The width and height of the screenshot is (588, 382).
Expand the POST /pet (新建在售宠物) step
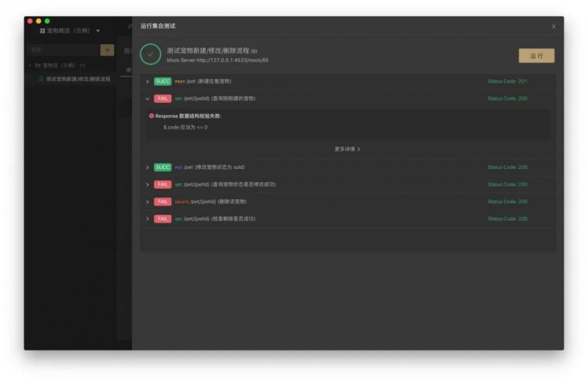pyautogui.click(x=147, y=81)
